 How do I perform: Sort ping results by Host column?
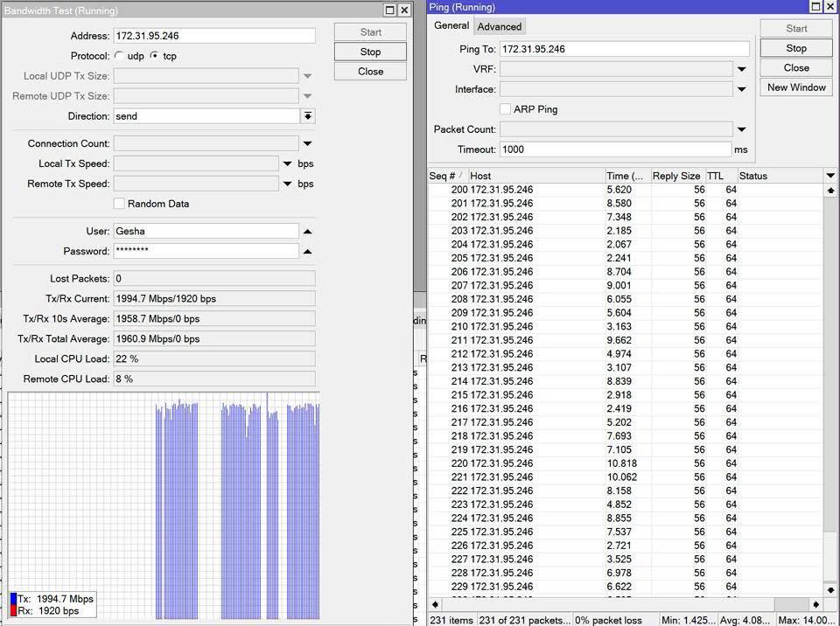coord(536,176)
